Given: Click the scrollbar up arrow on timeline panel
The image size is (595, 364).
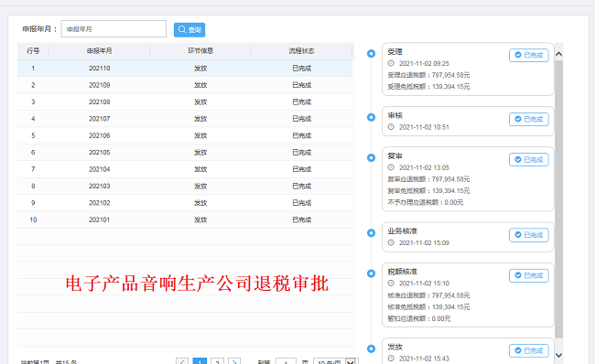Looking at the screenshot, I should (x=558, y=54).
